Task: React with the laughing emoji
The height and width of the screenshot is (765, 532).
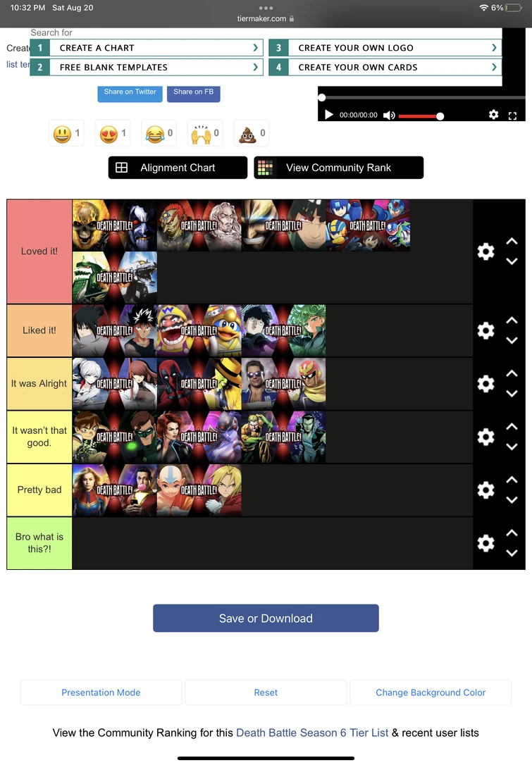Action: [x=158, y=132]
